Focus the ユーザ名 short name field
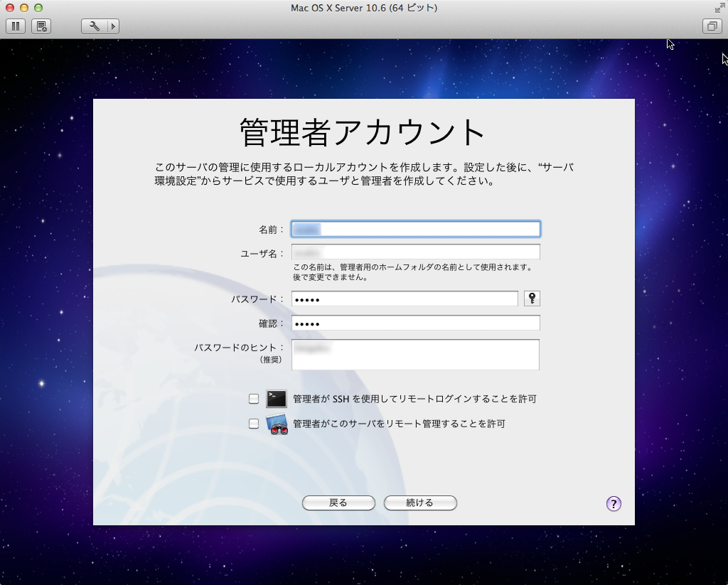This screenshot has width=728, height=585. [x=415, y=252]
